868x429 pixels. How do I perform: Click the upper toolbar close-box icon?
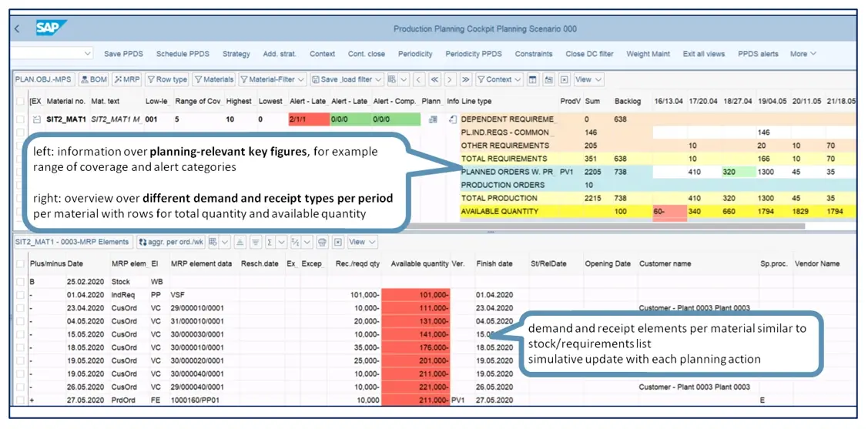564,79
